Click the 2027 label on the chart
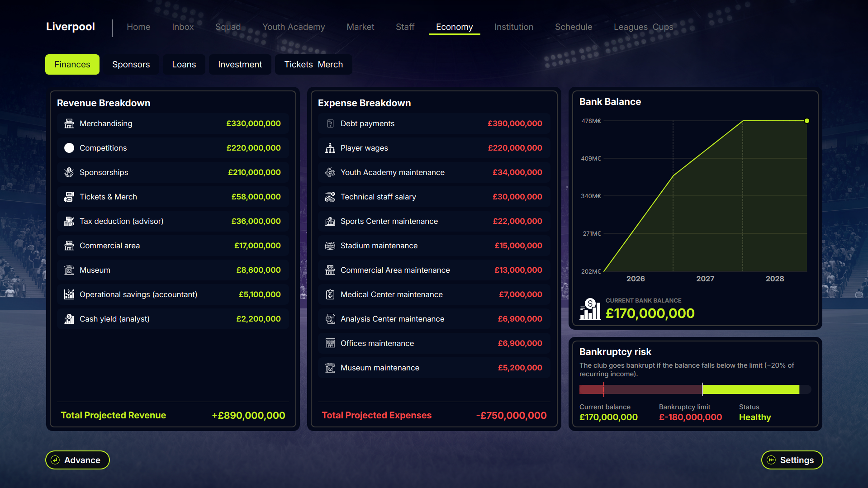The height and width of the screenshot is (488, 868). [x=705, y=279]
